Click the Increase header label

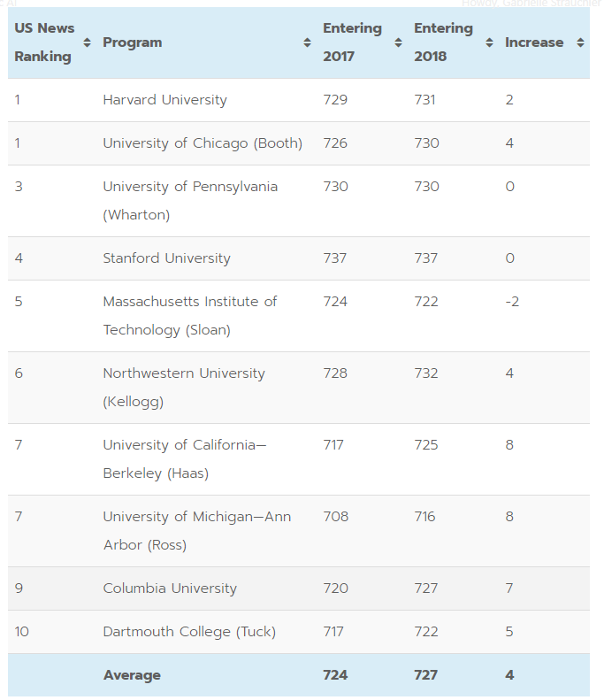(534, 42)
